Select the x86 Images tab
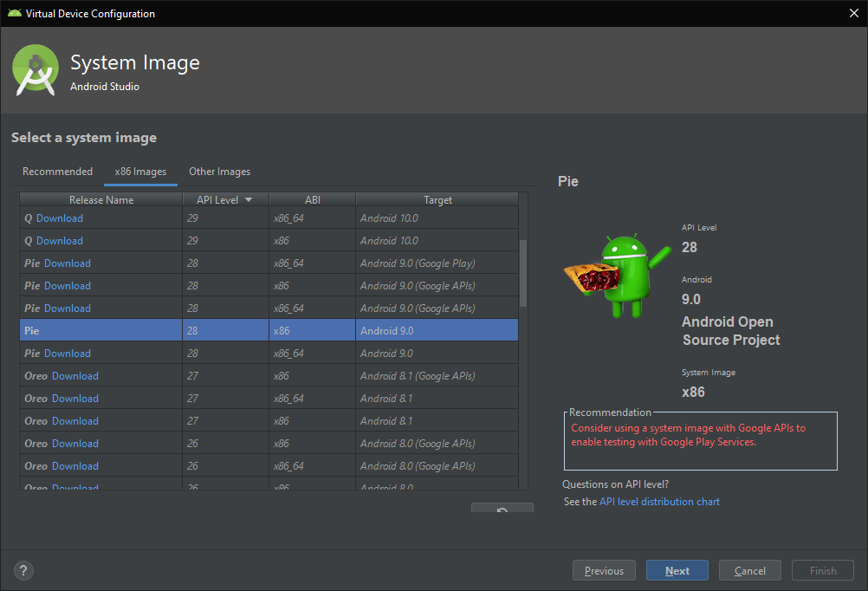This screenshot has width=868, height=591. pyautogui.click(x=140, y=172)
